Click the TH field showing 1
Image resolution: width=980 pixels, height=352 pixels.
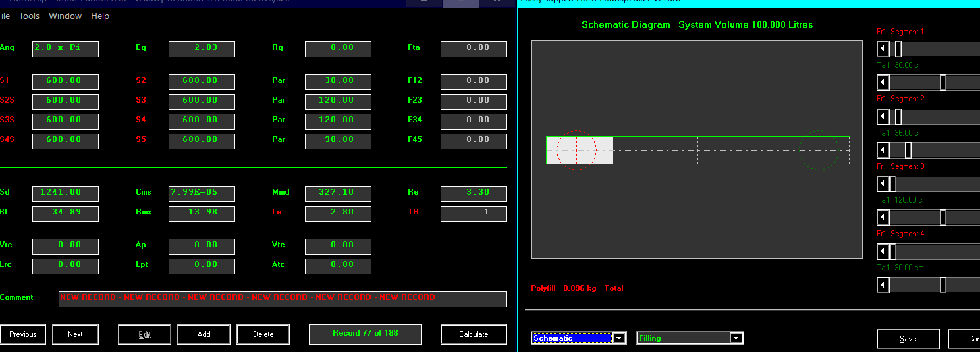[x=474, y=213]
